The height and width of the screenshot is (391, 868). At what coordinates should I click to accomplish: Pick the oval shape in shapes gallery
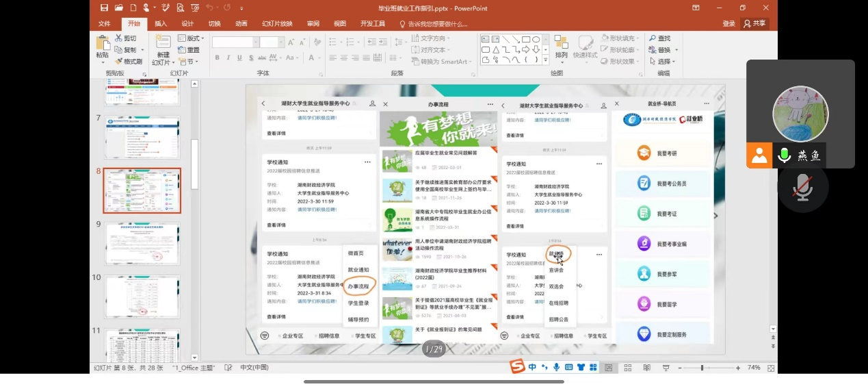[536, 39]
